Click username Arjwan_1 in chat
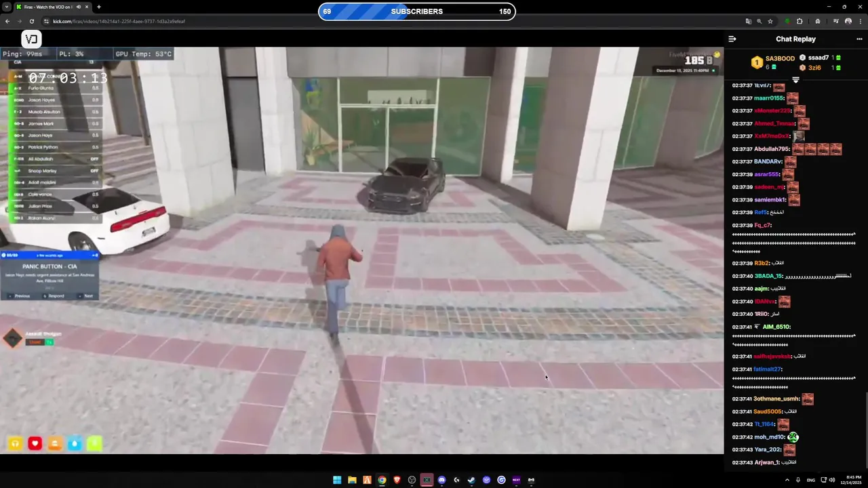Image resolution: width=868 pixels, height=488 pixels. [766, 462]
